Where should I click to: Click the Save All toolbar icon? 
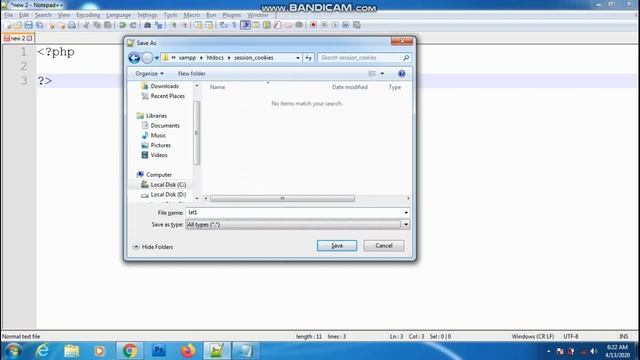(x=40, y=25)
